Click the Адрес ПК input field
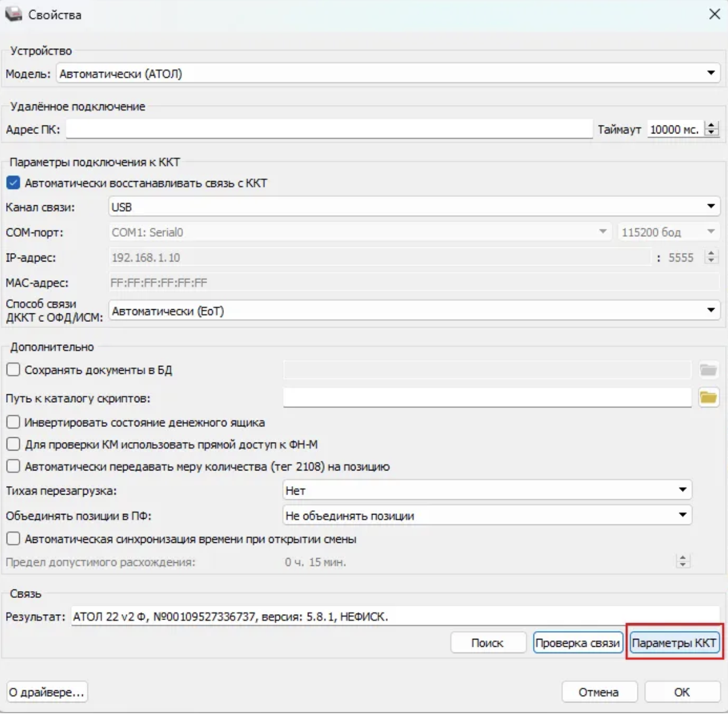728x715 pixels. pyautogui.click(x=329, y=129)
